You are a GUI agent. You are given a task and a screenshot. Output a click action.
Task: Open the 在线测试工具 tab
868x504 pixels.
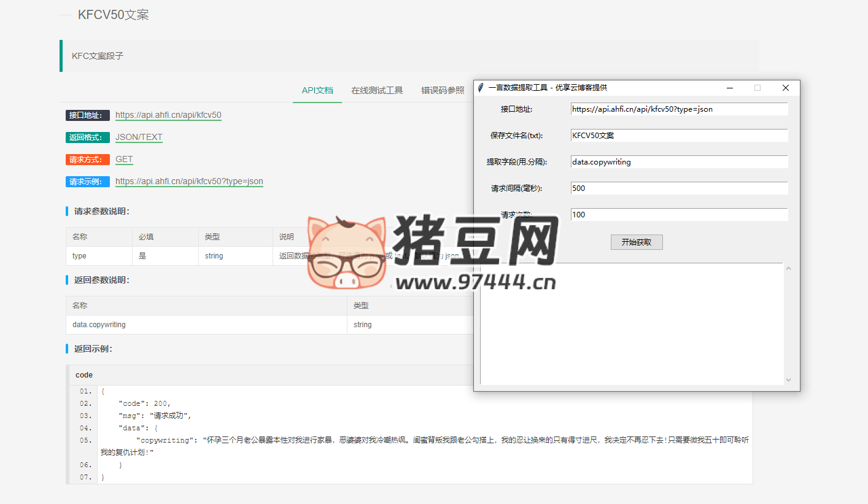coord(377,90)
